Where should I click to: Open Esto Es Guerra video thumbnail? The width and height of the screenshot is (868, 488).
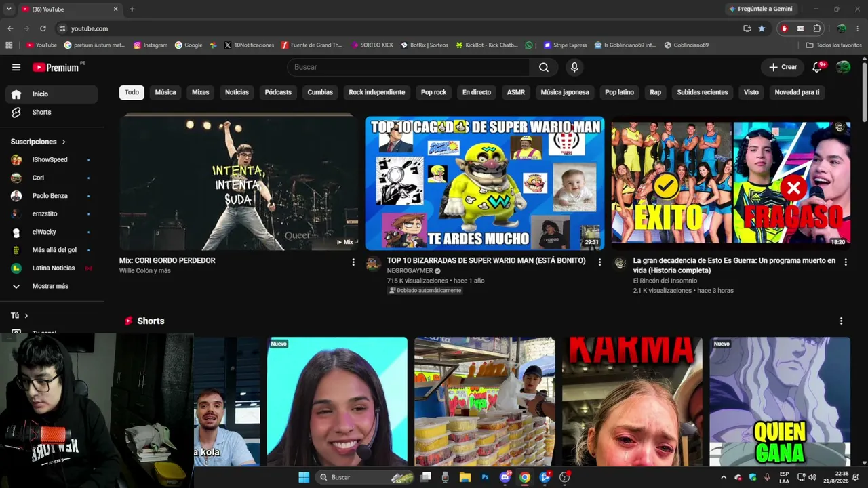click(x=731, y=183)
